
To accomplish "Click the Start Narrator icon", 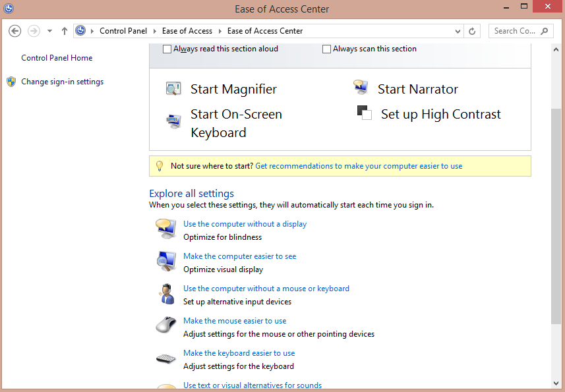I will [361, 86].
